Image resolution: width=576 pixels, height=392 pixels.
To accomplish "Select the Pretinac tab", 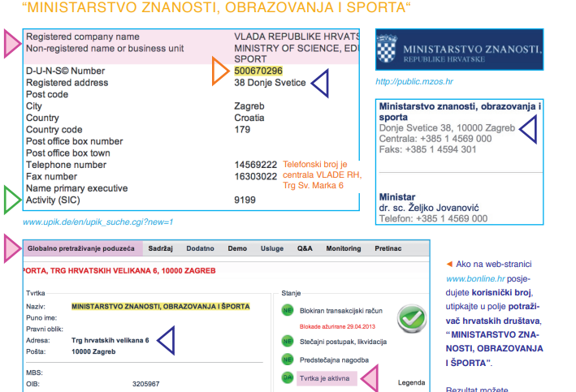I will [388, 248].
